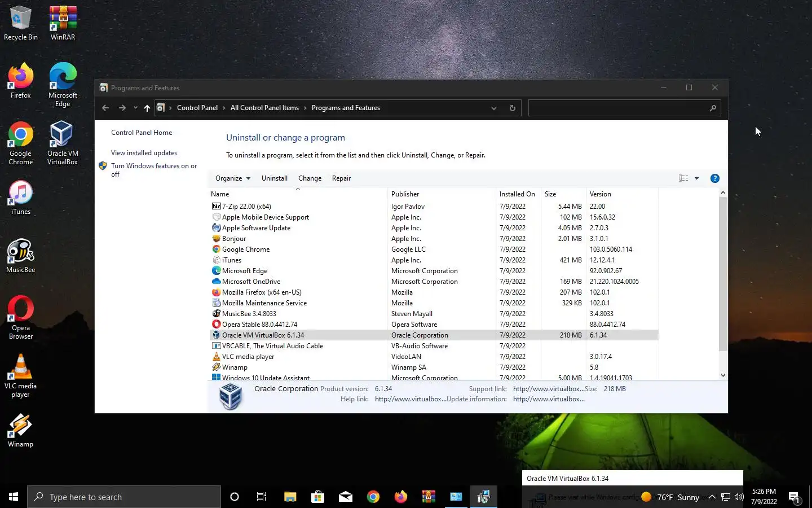The height and width of the screenshot is (508, 812).
Task: Open Mail app from the taskbar
Action: 345,497
